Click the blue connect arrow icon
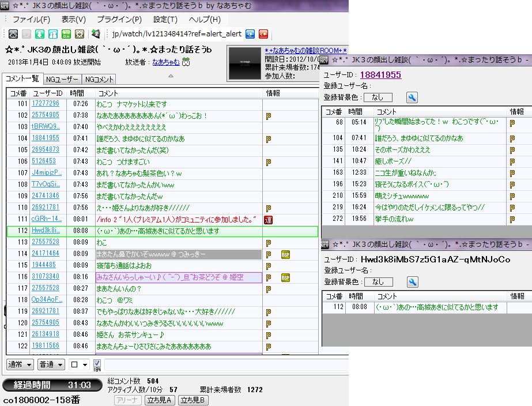 point(250,34)
